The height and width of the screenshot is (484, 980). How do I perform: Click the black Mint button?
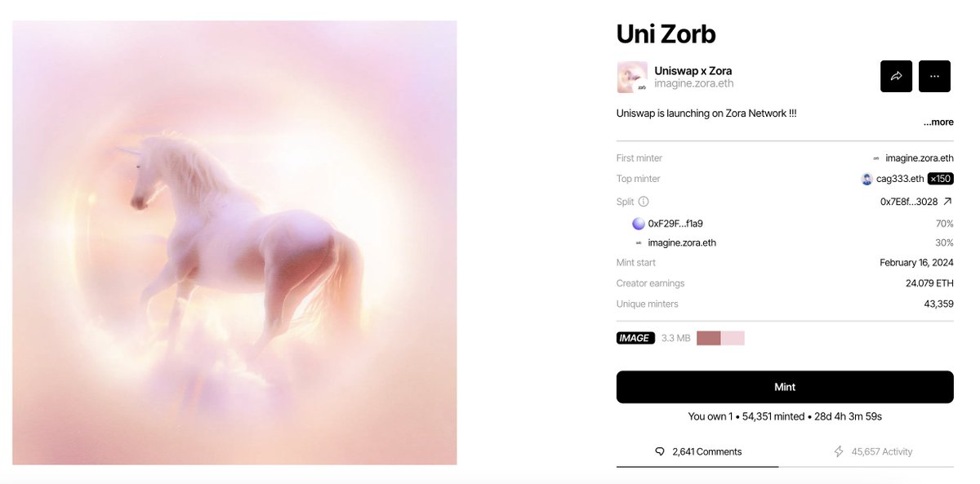coord(785,387)
